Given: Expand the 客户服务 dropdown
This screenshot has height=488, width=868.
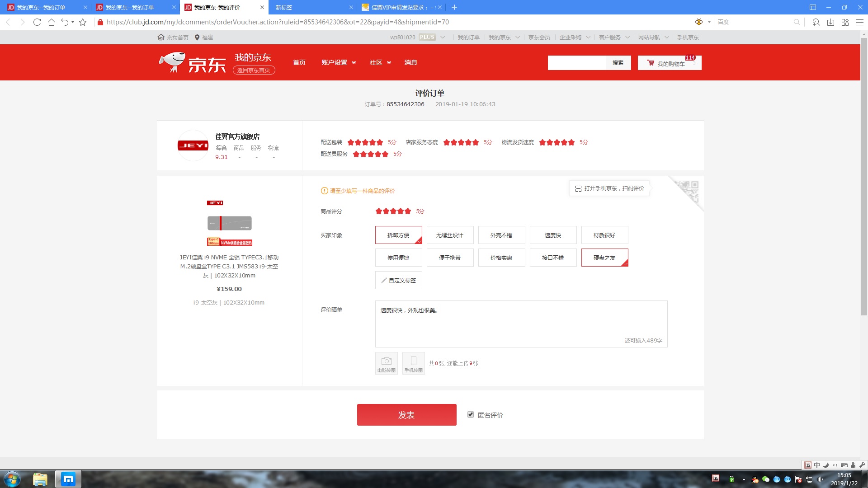Looking at the screenshot, I should (x=627, y=37).
